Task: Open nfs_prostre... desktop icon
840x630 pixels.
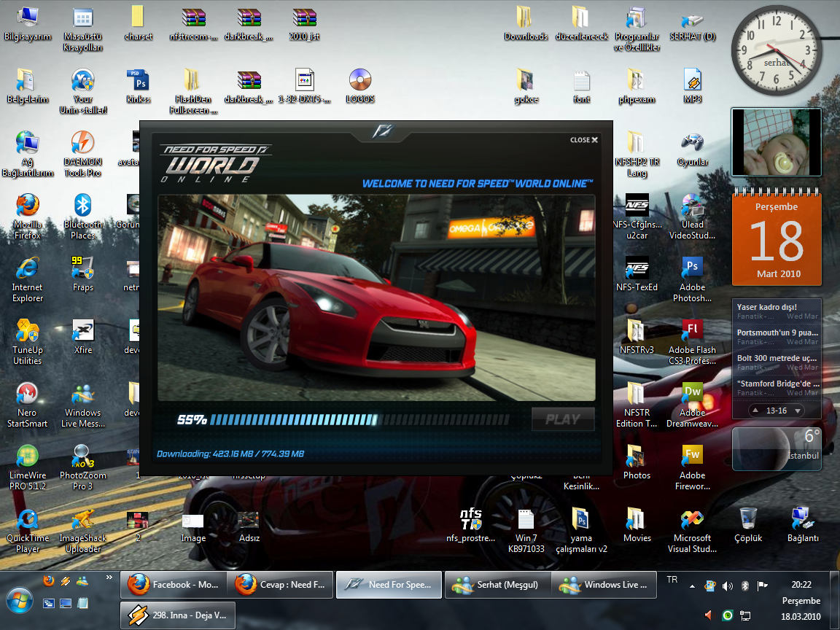Action: click(470, 525)
